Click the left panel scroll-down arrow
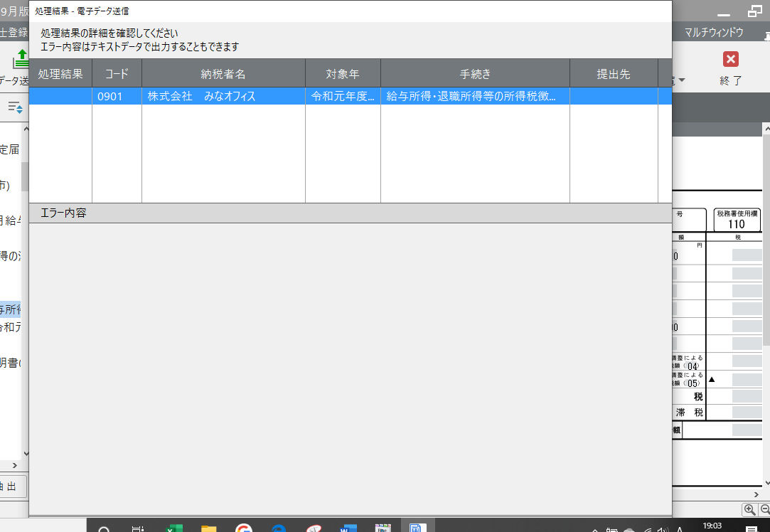The height and width of the screenshot is (532, 770). (26, 454)
